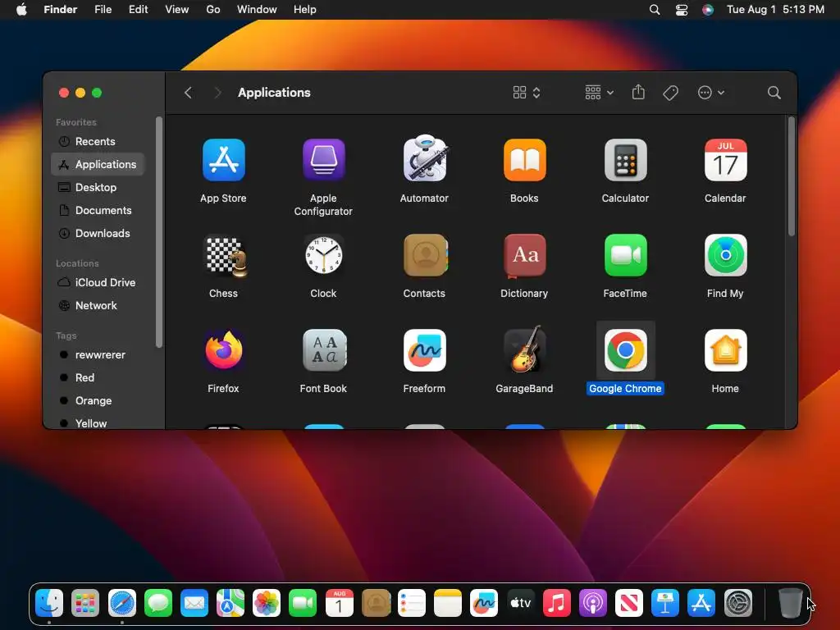Select the Firefox app icon

(224, 349)
